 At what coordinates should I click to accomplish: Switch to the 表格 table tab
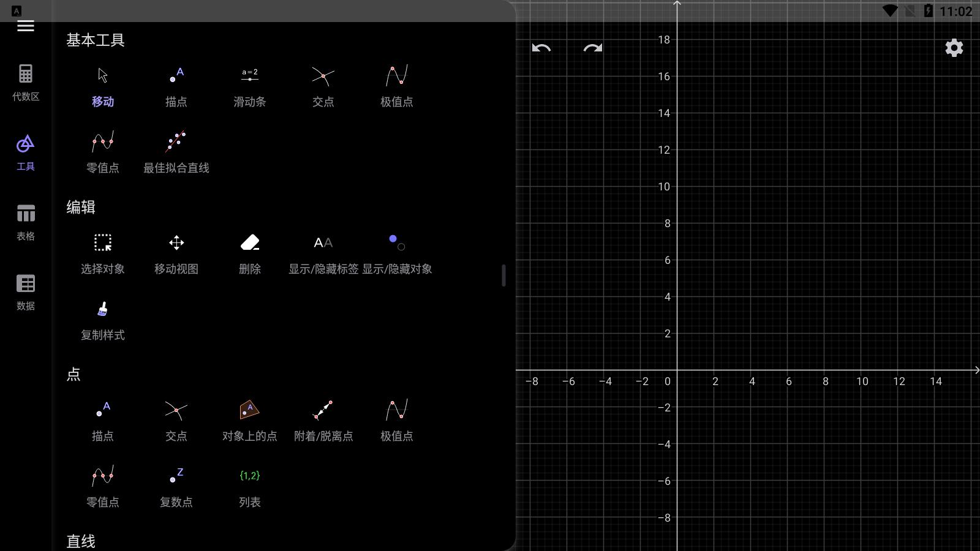click(x=26, y=223)
